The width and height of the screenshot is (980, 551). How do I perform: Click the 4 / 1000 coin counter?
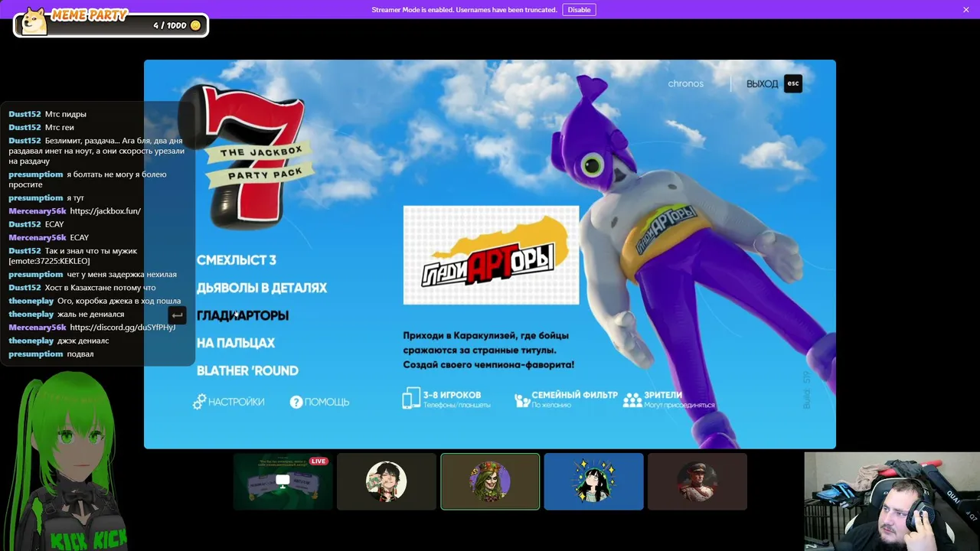170,25
